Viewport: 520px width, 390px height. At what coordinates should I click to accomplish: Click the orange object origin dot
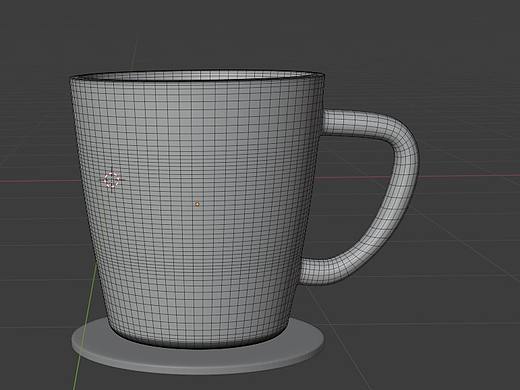pyautogui.click(x=197, y=204)
